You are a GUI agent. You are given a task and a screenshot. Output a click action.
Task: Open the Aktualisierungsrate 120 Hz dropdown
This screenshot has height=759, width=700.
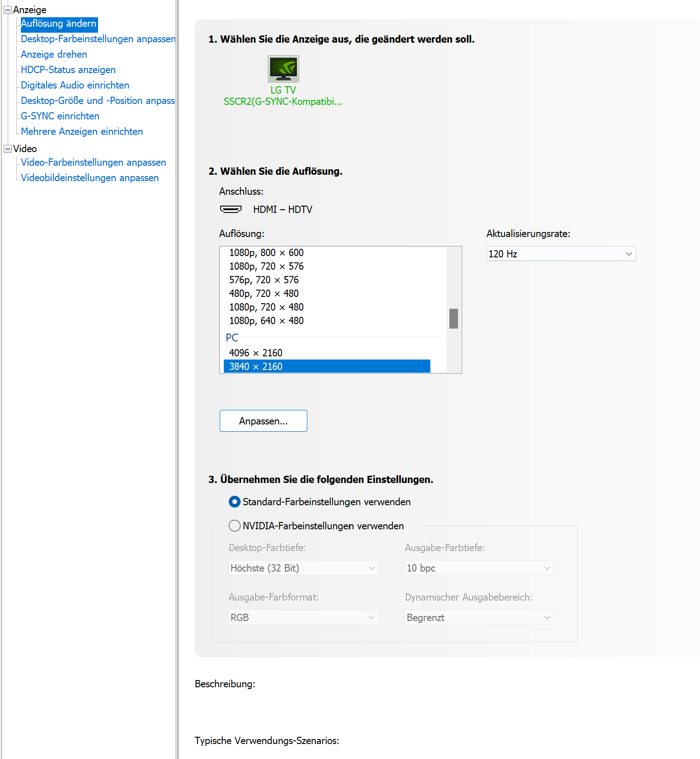pos(561,254)
